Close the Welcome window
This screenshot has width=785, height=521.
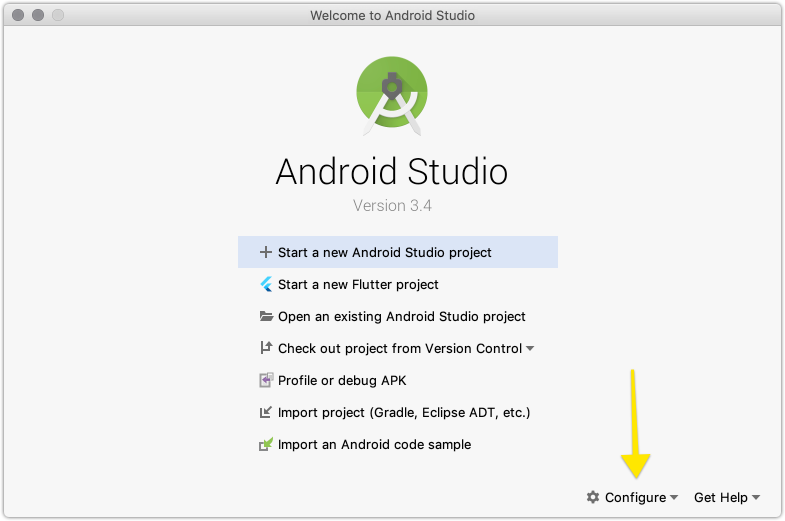coord(18,15)
